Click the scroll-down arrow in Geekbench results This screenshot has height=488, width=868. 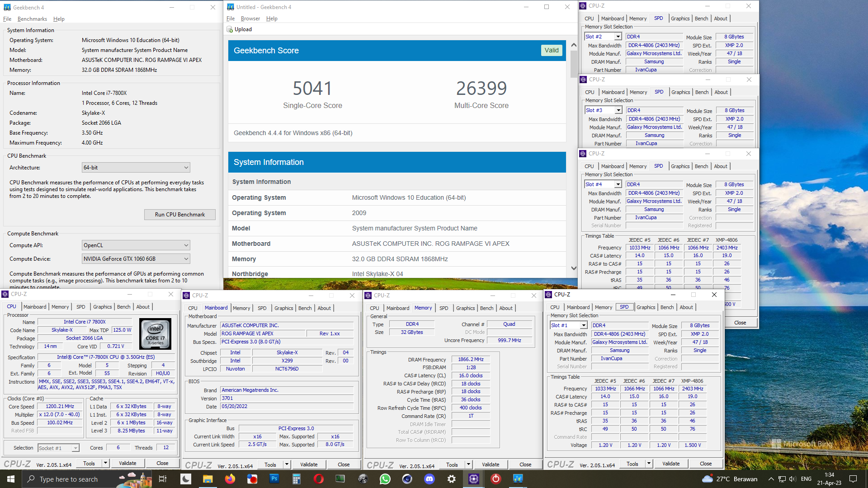(x=574, y=268)
